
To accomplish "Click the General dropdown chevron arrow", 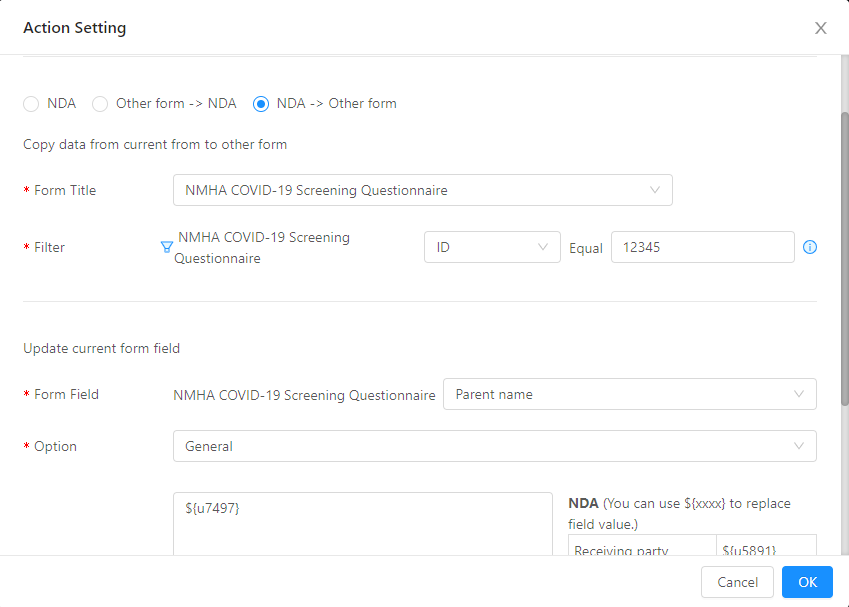I will [x=798, y=446].
